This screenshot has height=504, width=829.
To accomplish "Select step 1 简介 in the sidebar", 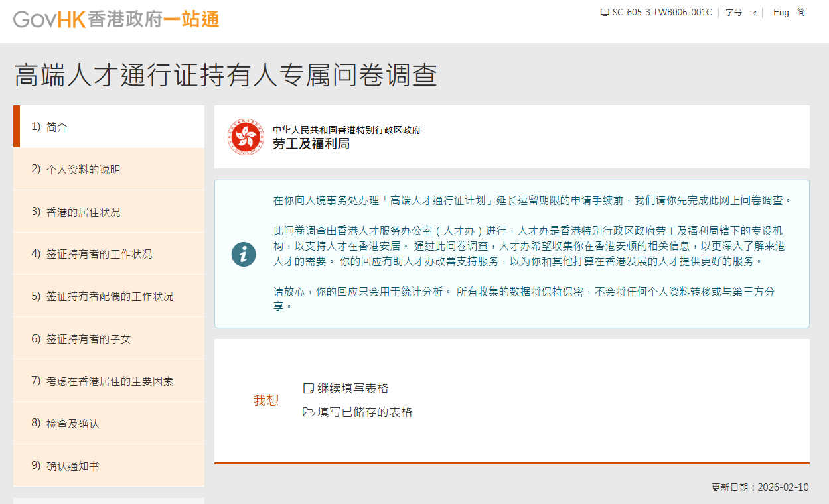I will [x=108, y=127].
